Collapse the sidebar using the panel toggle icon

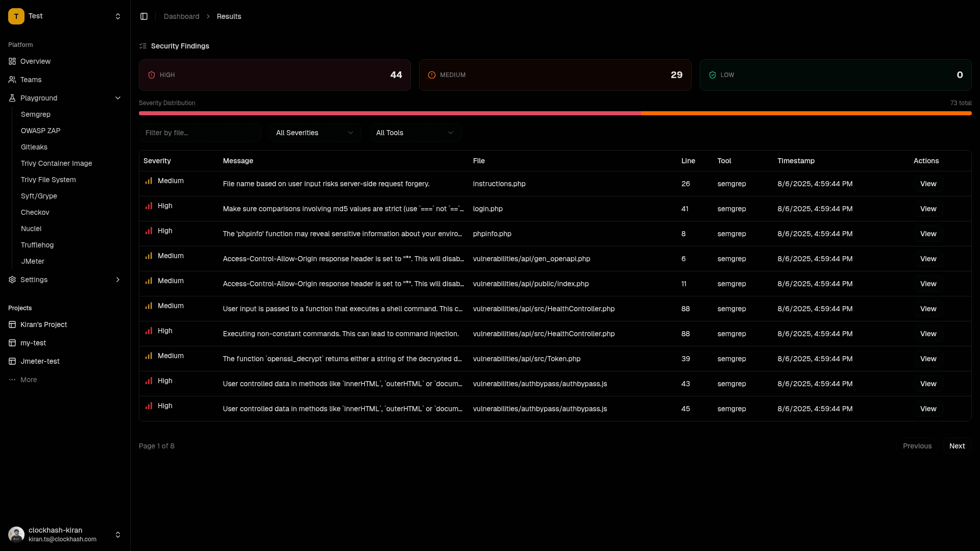point(144,16)
